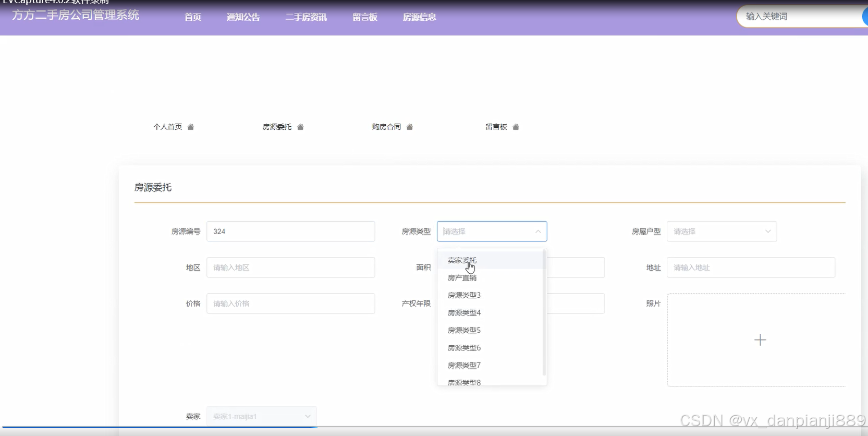This screenshot has width=868, height=436.
Task: Open 首页 in top navigation
Action: tap(193, 17)
